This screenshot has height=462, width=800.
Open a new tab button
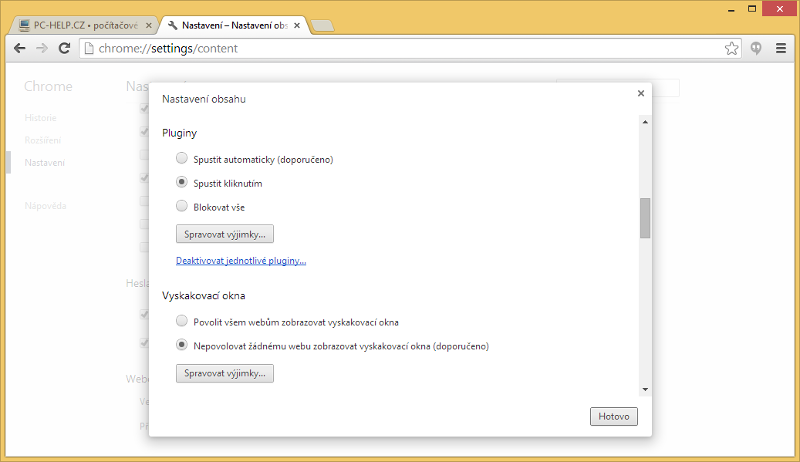pyautogui.click(x=322, y=25)
